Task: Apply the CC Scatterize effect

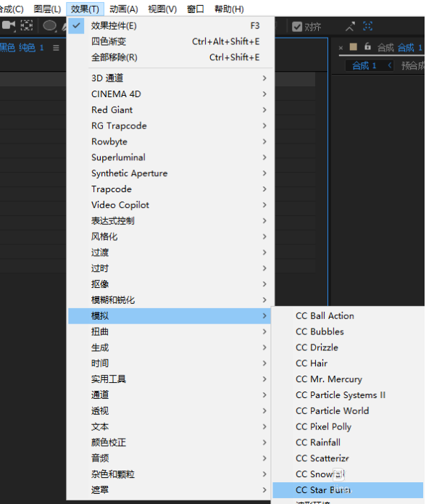Action: click(x=349, y=458)
